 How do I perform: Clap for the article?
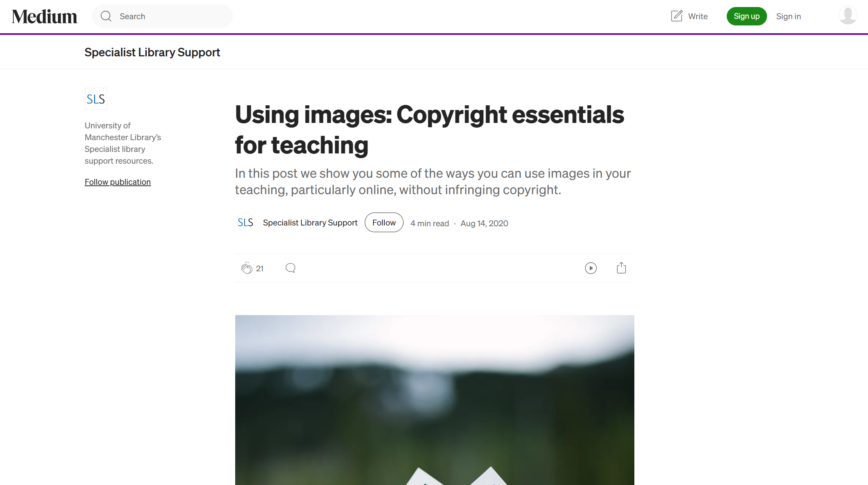pyautogui.click(x=247, y=268)
